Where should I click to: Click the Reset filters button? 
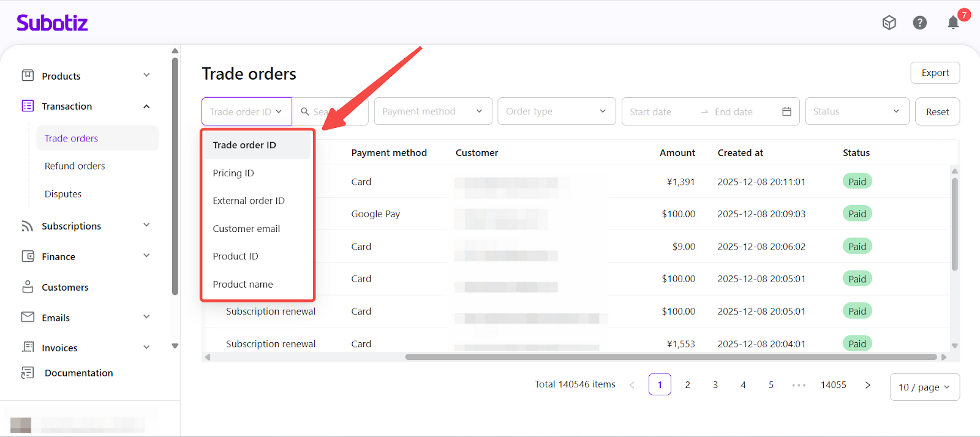tap(937, 112)
